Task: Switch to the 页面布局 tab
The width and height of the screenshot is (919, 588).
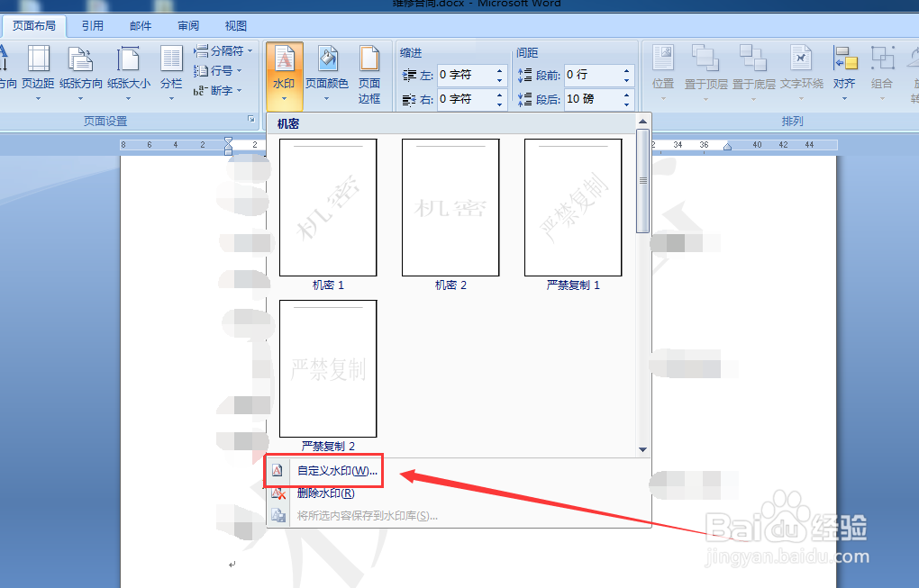Action: click(34, 26)
